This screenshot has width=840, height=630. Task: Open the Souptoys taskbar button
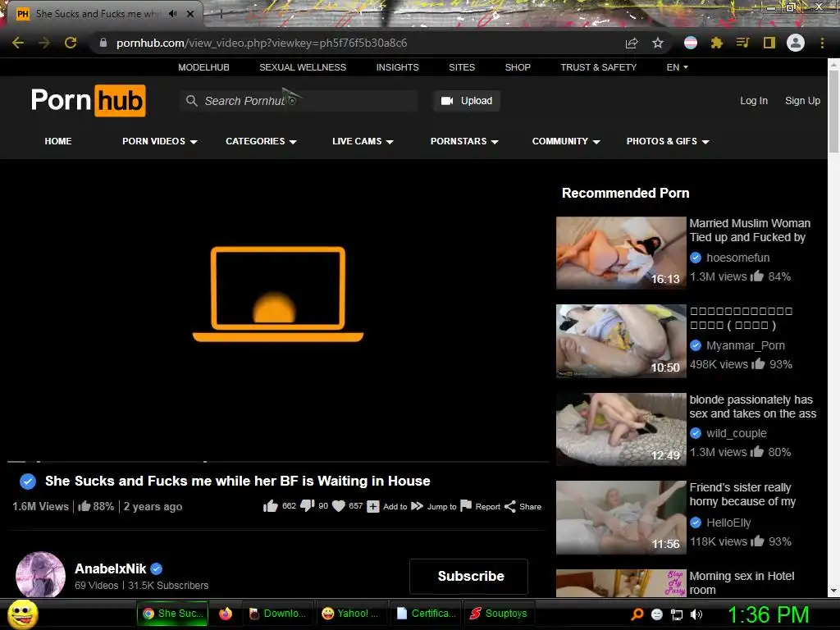coord(498,614)
